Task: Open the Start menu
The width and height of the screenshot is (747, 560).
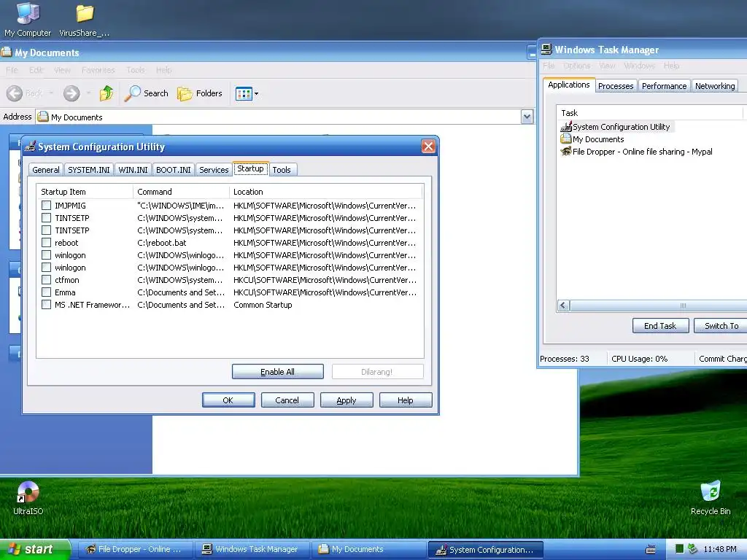Action: (x=35, y=549)
